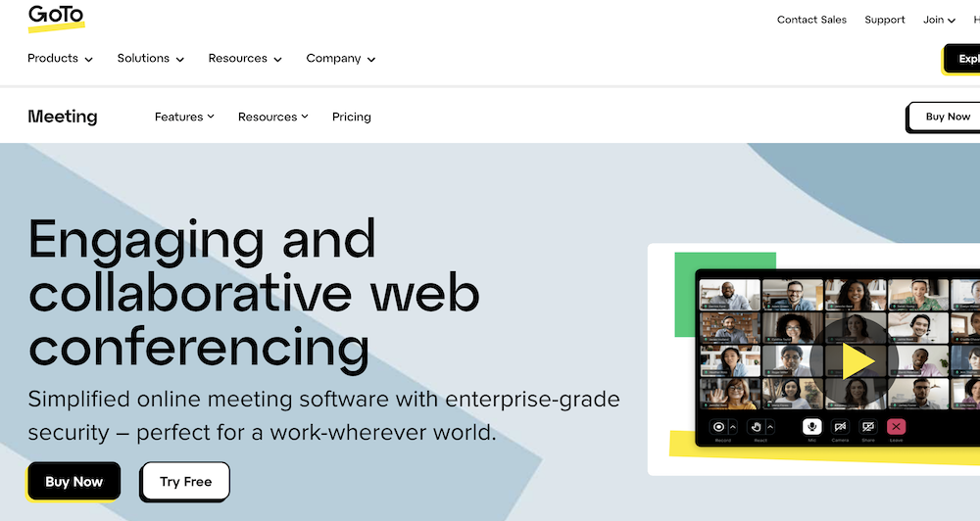Expand the arrow next to Record
The height and width of the screenshot is (521, 980).
tap(733, 427)
